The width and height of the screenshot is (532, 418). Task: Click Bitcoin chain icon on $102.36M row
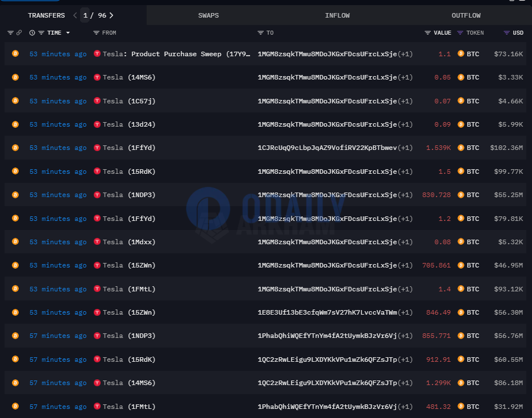point(15,148)
